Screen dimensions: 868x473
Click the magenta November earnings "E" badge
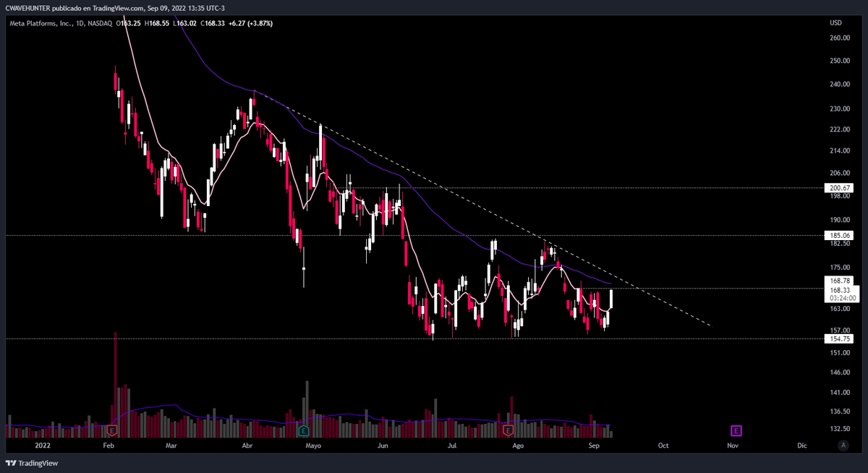point(736,430)
